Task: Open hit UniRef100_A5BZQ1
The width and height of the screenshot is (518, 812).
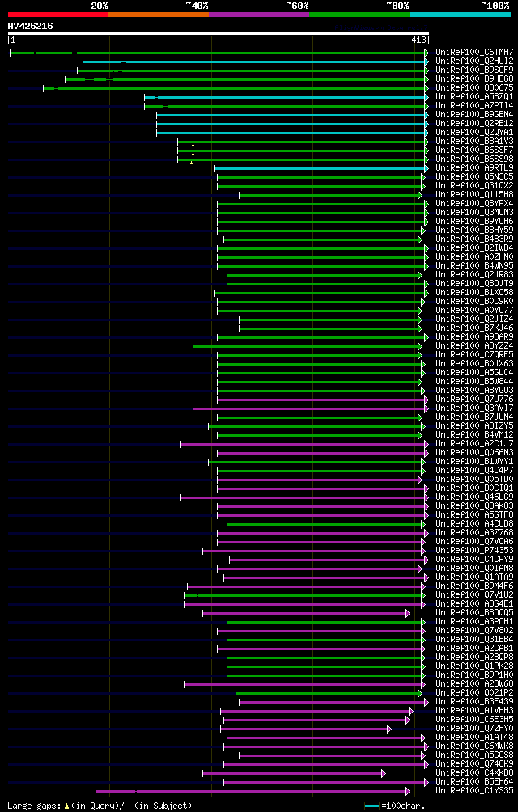Action: pos(474,97)
